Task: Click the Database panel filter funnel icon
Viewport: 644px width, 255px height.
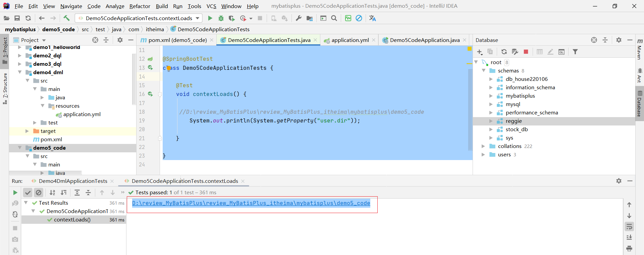Action: [575, 52]
